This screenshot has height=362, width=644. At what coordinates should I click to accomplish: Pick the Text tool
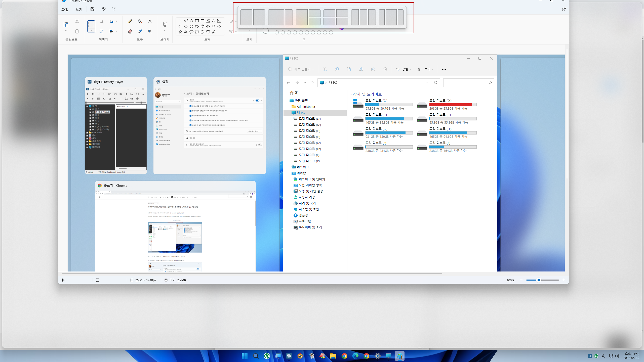coord(150,22)
